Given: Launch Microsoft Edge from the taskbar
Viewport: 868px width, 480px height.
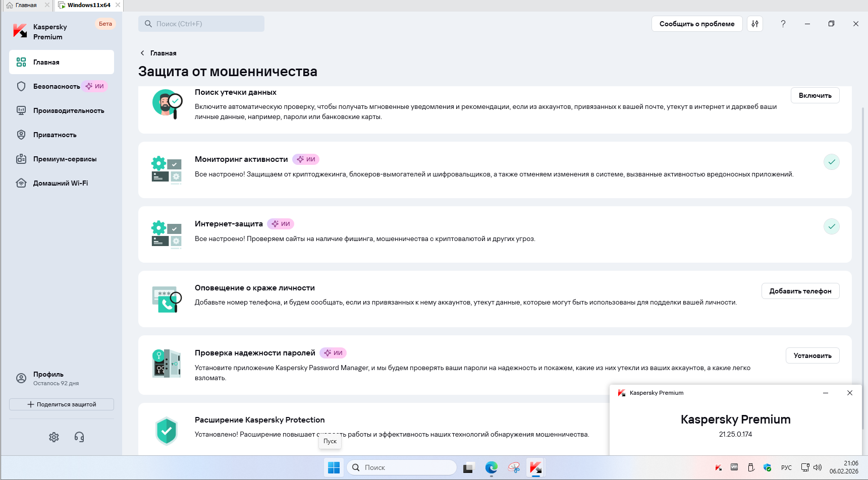Looking at the screenshot, I should tap(491, 467).
